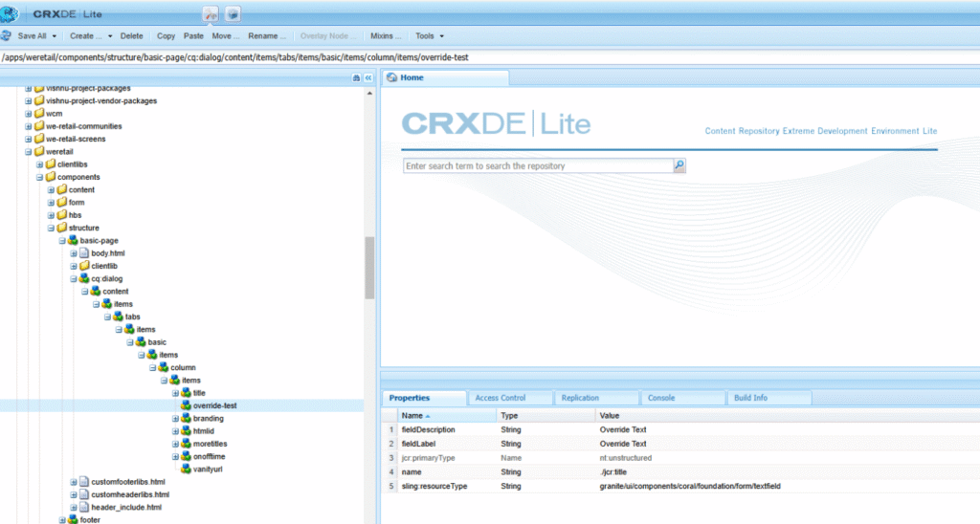This screenshot has height=524, width=980.
Task: Switch to the Replication tab
Action: [x=596, y=398]
